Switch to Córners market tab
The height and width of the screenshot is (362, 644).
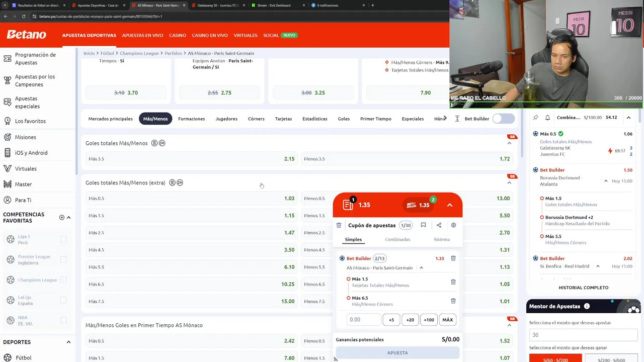tap(256, 119)
